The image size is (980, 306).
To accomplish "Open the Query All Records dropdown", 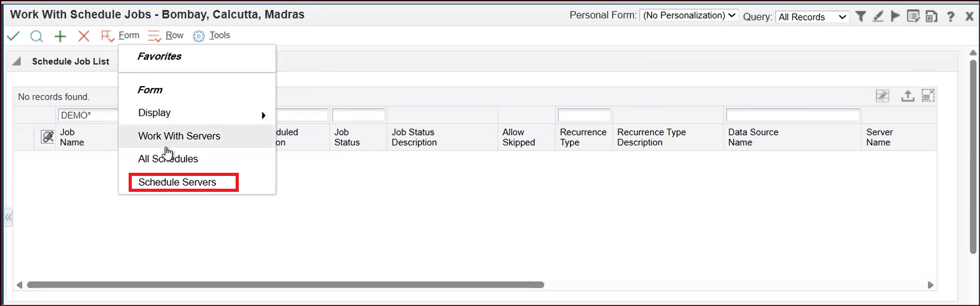I will point(812,17).
